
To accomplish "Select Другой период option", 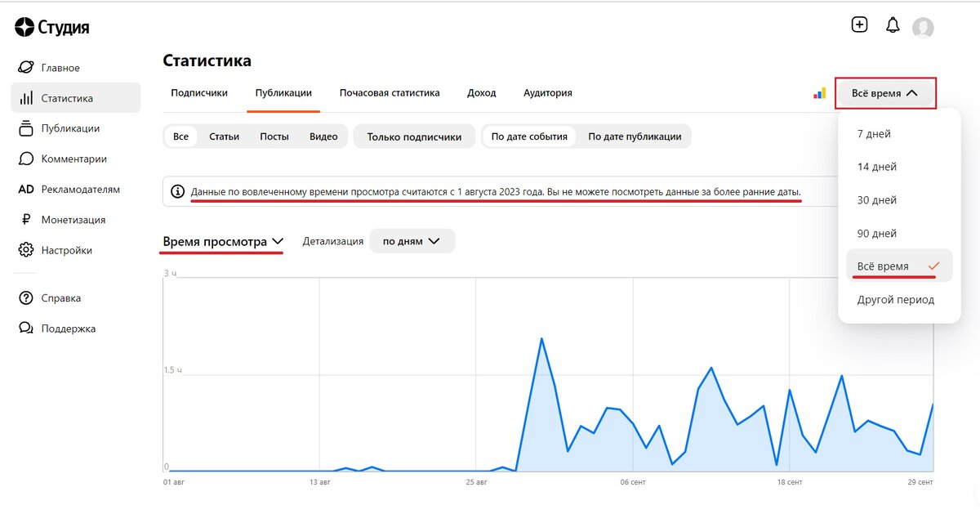I will coord(896,300).
